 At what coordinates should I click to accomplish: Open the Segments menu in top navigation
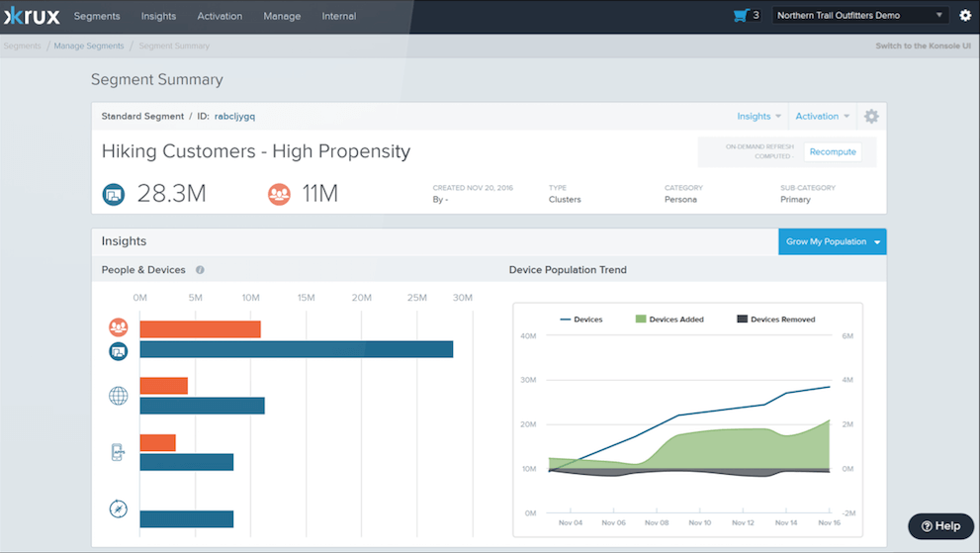coord(97,16)
